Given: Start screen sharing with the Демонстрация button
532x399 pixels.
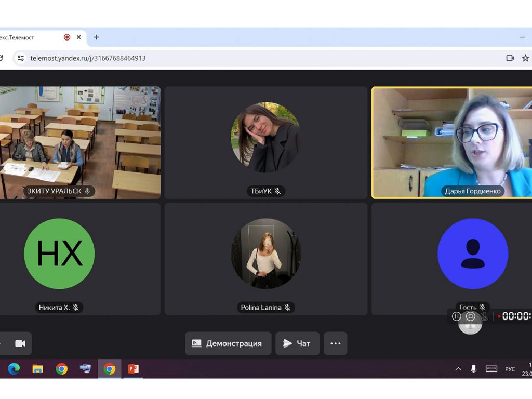Looking at the screenshot, I should coord(228,343).
